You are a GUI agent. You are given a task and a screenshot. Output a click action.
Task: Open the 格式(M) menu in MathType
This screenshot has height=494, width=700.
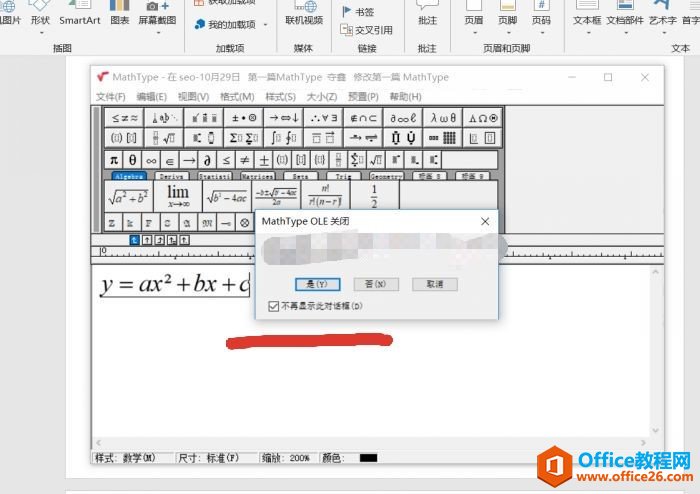click(237, 97)
